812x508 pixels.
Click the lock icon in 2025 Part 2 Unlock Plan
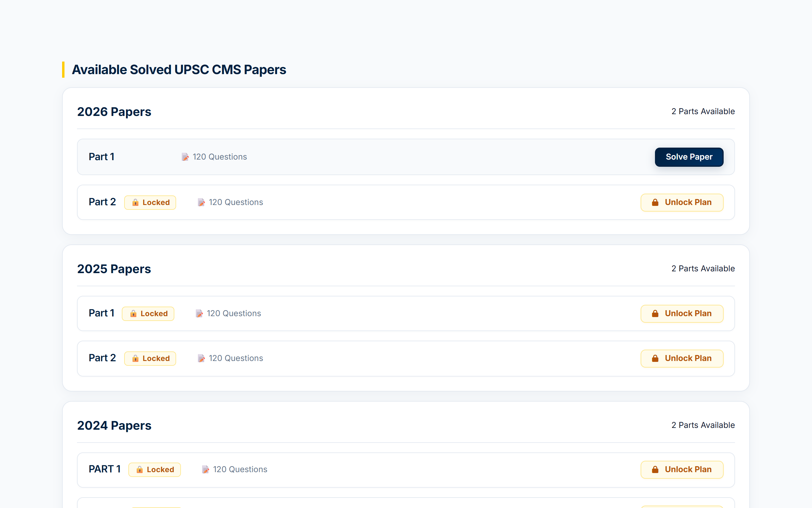[655, 359]
